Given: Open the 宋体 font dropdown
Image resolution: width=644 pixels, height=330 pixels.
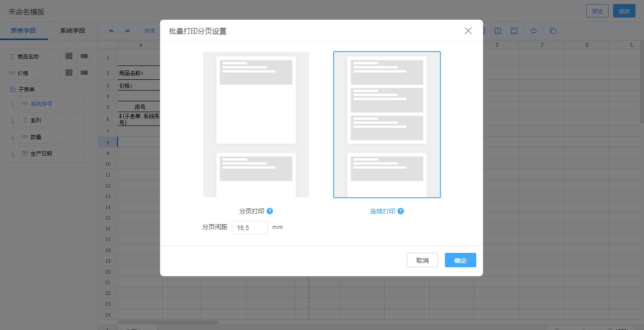Looking at the screenshot, I should click(149, 31).
